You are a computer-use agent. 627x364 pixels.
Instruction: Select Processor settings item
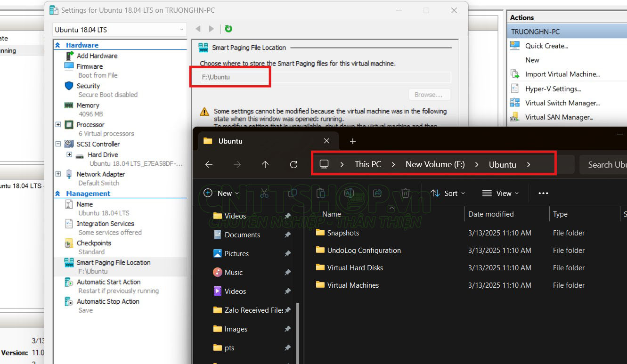pos(90,124)
